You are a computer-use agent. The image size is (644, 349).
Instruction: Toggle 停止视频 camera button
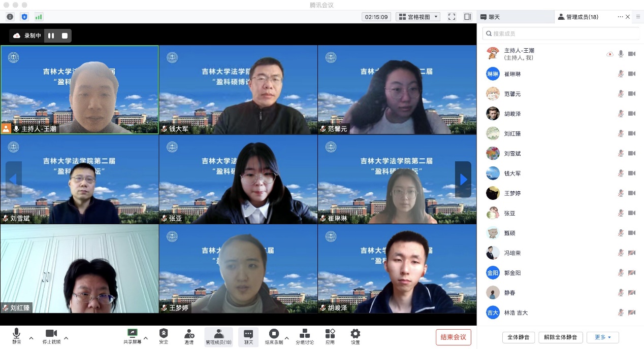point(51,334)
